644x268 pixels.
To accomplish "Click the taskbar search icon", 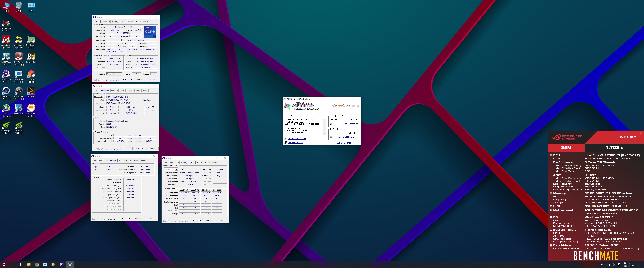I will (12, 264).
